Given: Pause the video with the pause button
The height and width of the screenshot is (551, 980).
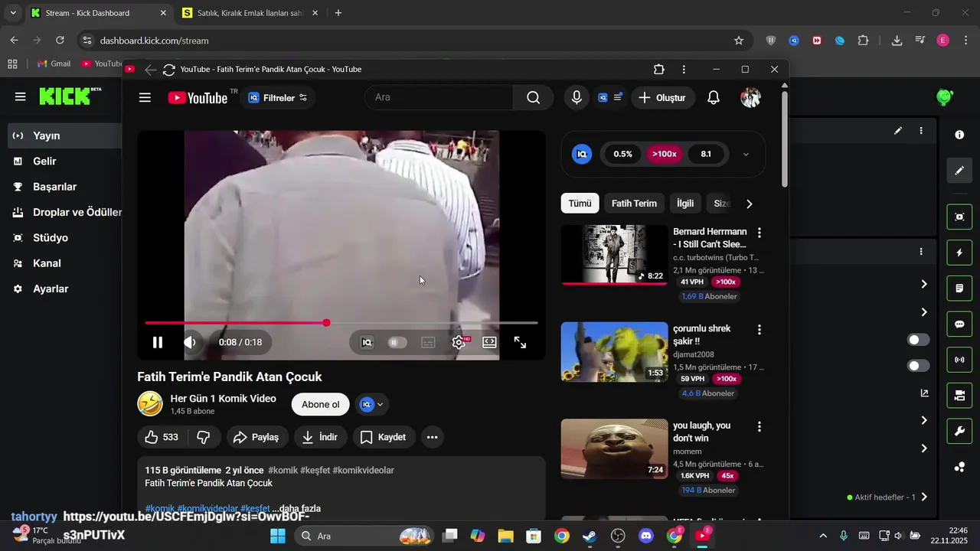Looking at the screenshot, I should (x=157, y=342).
